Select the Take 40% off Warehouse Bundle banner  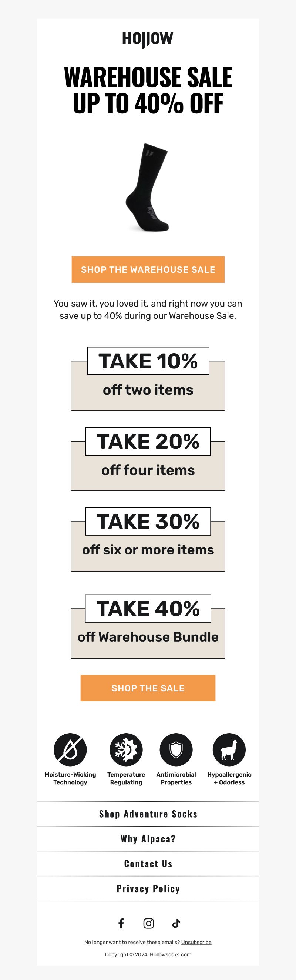click(x=148, y=626)
